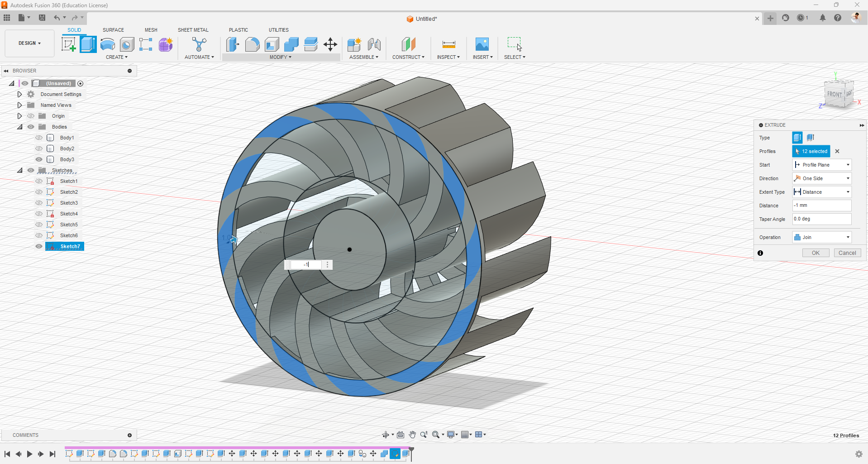This screenshot has width=868, height=464.
Task: Click the Distance input field in dialog
Action: point(822,206)
